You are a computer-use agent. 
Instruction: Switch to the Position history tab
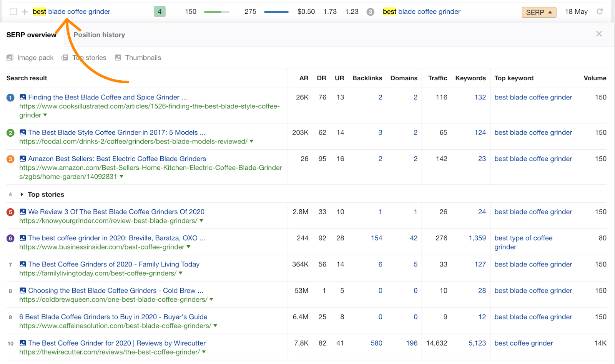[99, 35]
